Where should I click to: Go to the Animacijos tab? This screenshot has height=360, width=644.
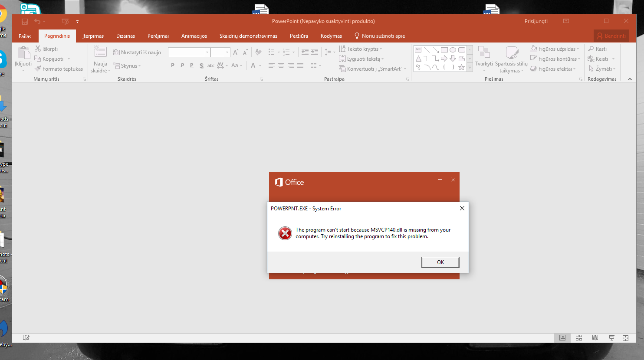coord(194,36)
